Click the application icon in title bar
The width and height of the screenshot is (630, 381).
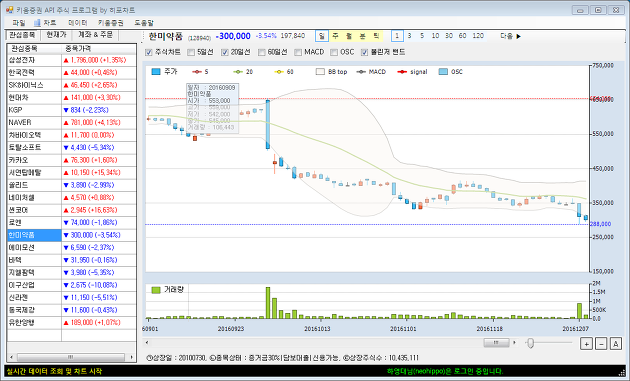coord(10,10)
